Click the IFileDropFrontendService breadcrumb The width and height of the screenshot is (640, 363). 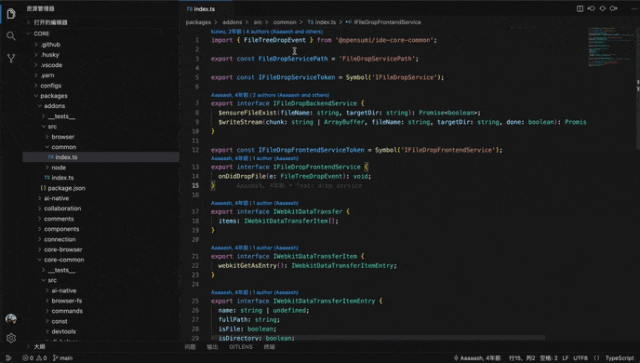pos(387,22)
